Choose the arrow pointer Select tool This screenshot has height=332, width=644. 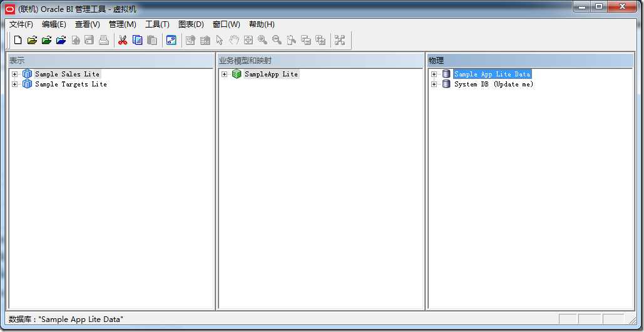pos(219,40)
